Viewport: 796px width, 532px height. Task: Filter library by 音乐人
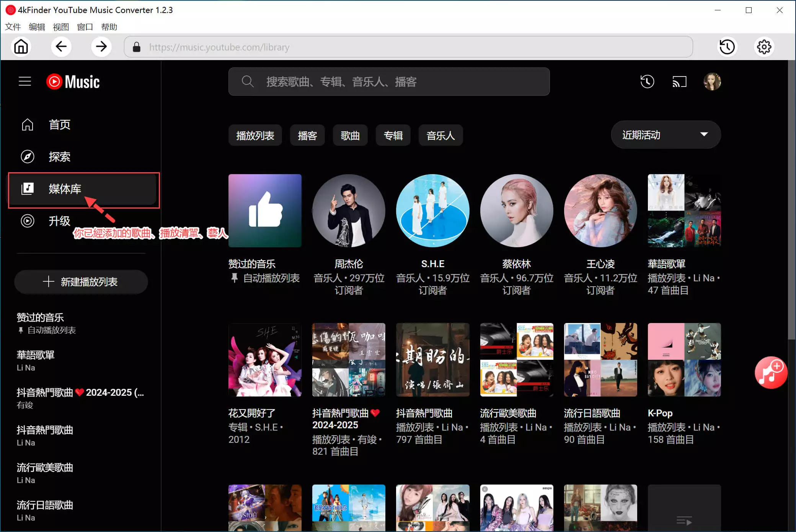[440, 135]
